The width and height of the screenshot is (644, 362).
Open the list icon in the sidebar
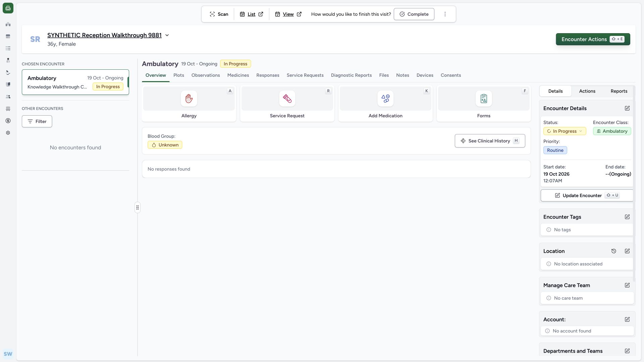[8, 48]
